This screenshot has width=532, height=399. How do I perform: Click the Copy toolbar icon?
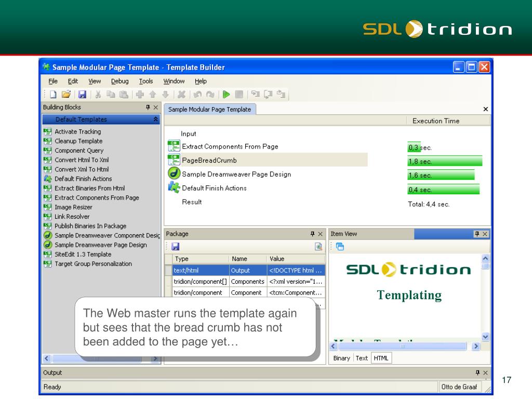click(x=111, y=95)
